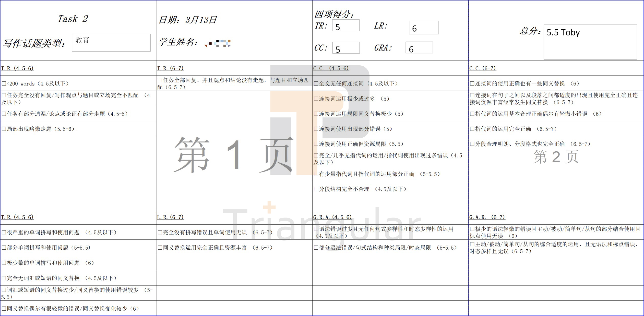Click the 'C.C.(6-7)' underlined heading

pos(483,68)
